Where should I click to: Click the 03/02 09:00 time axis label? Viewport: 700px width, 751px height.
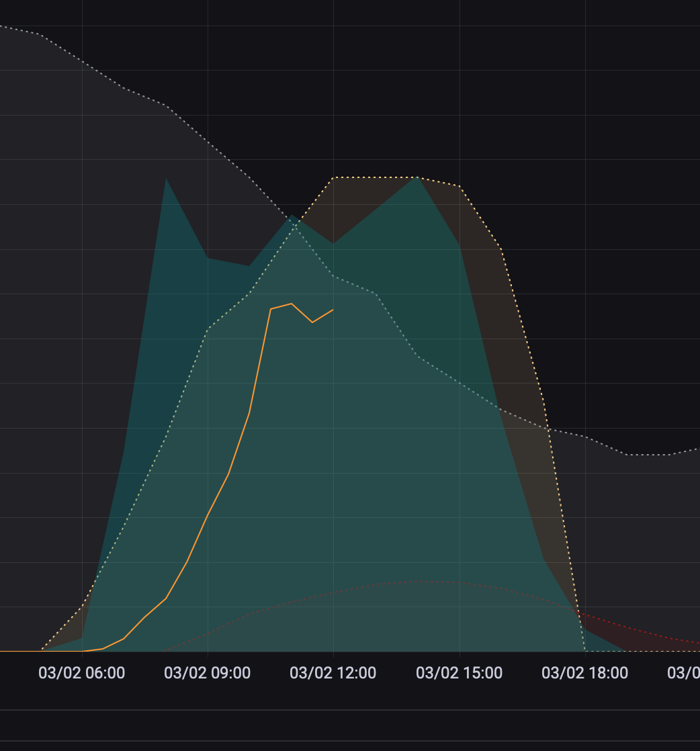(207, 672)
